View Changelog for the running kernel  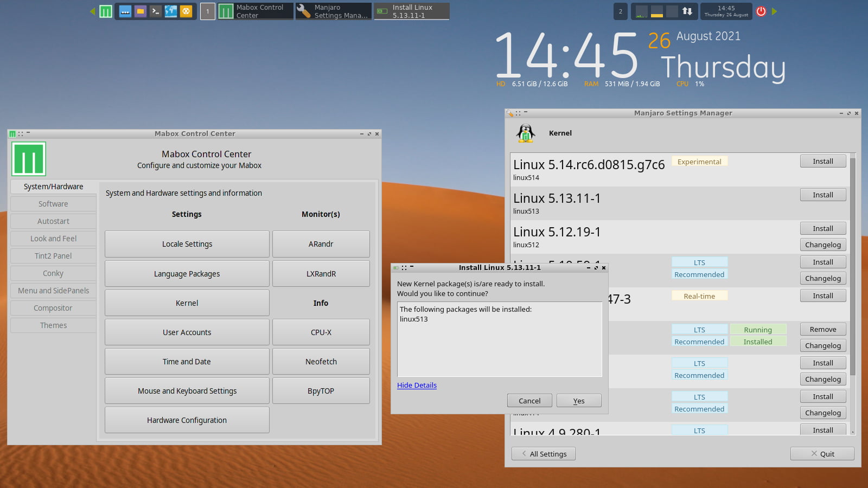point(823,346)
